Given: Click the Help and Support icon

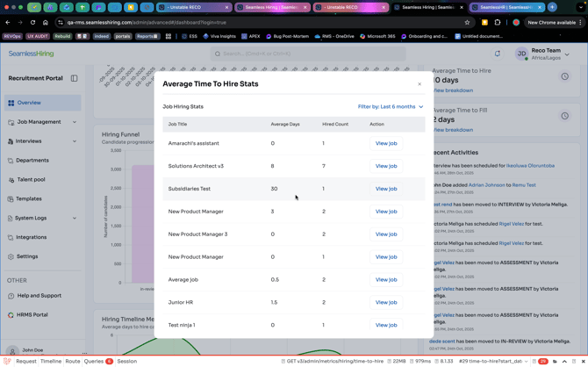Looking at the screenshot, I should coord(11,296).
